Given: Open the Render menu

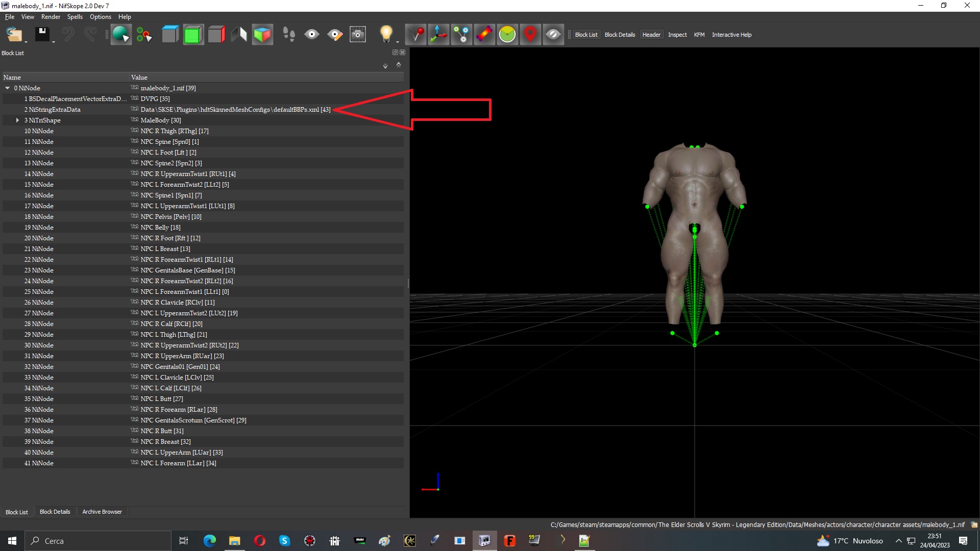Looking at the screenshot, I should tap(51, 17).
